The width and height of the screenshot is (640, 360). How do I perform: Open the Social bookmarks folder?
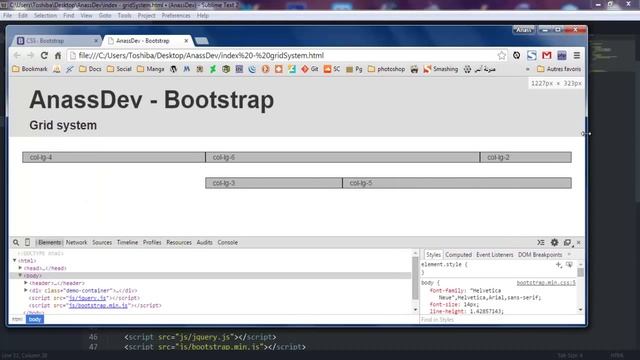coord(119,69)
